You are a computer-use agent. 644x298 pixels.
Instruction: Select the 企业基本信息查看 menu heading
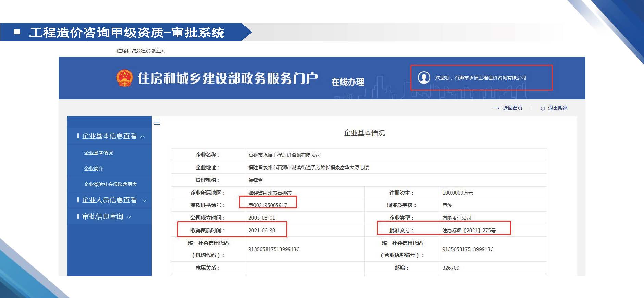109,136
